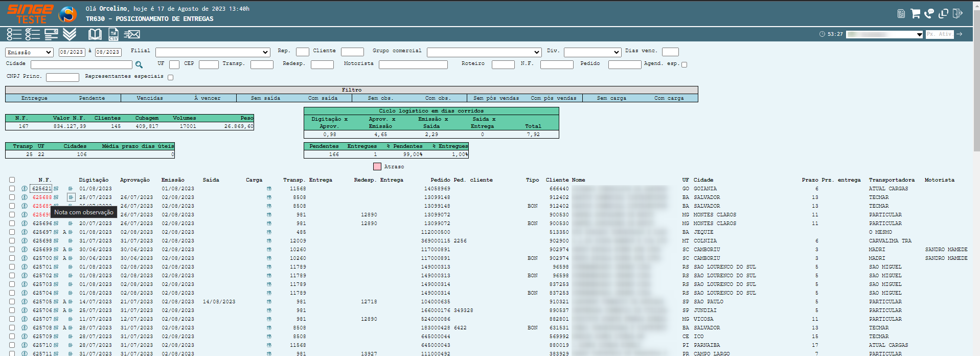Check the row for invoice 625705
The height and width of the screenshot is (356, 980).
pos(12,302)
